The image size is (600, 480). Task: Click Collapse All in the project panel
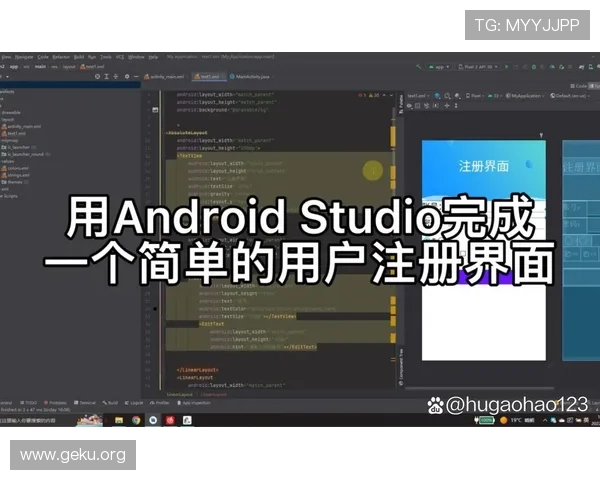(x=116, y=77)
